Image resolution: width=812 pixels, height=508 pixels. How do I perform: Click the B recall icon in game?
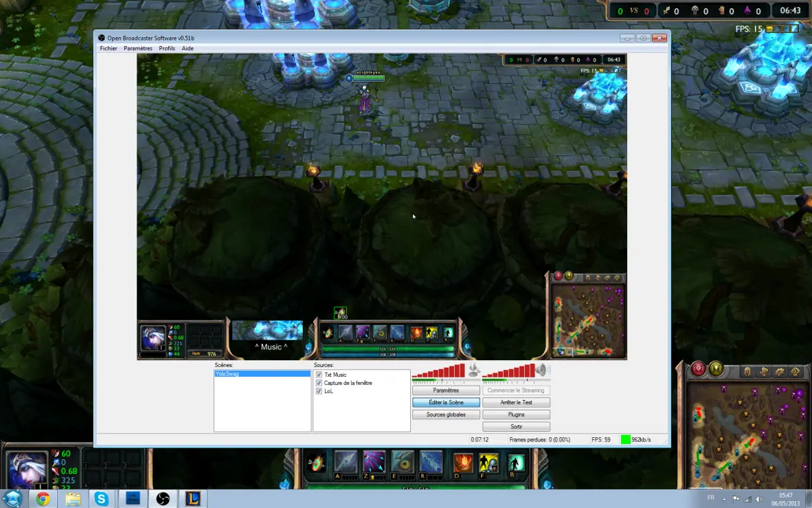pos(517,463)
